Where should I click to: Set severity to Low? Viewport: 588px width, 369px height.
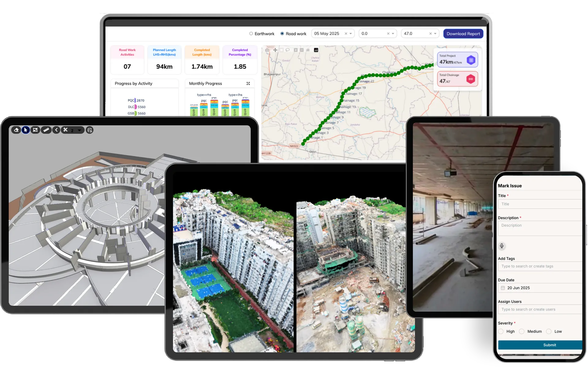(549, 331)
